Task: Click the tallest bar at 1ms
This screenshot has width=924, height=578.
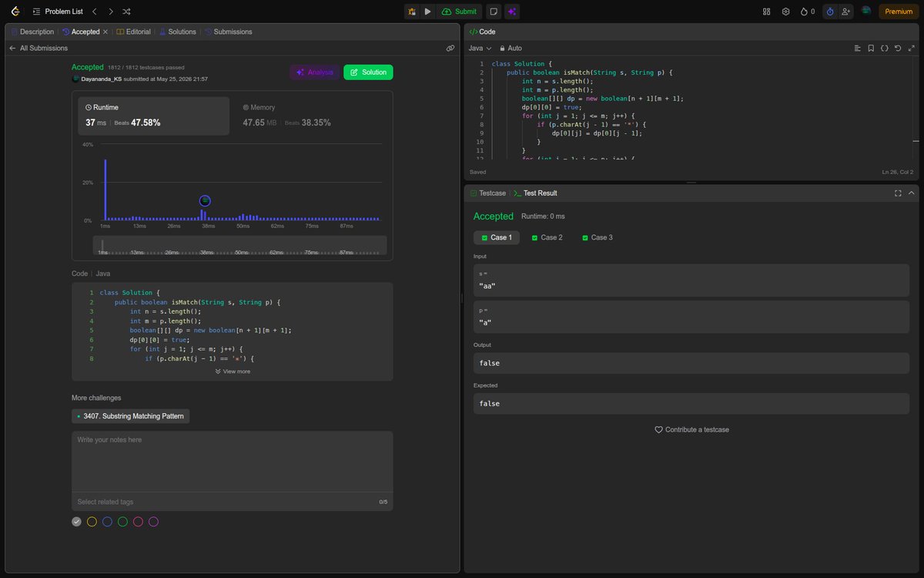Action: coord(105,190)
